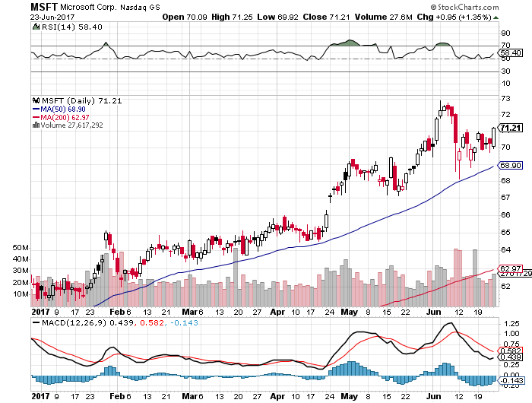
Task: Click the MACD line icon in lower panel
Action: click(x=35, y=322)
